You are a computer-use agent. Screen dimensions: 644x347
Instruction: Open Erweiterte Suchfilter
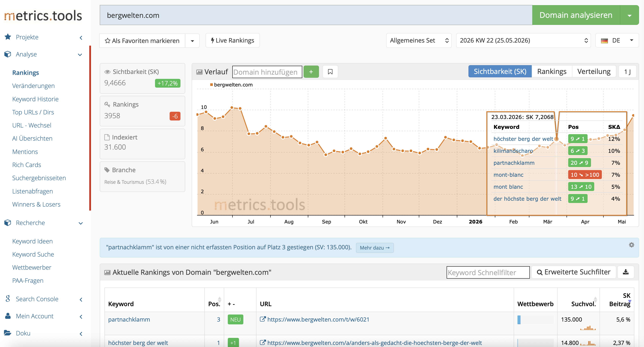pyautogui.click(x=574, y=272)
